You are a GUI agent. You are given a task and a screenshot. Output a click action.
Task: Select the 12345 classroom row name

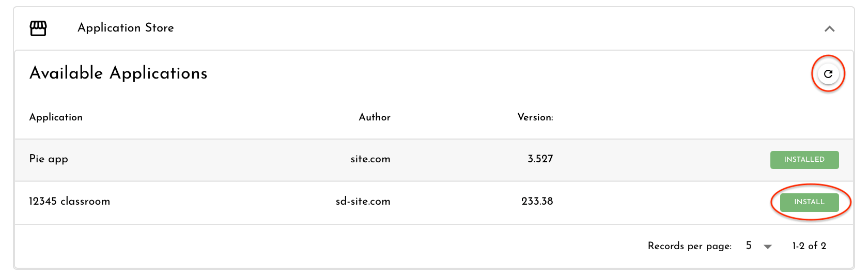70,201
